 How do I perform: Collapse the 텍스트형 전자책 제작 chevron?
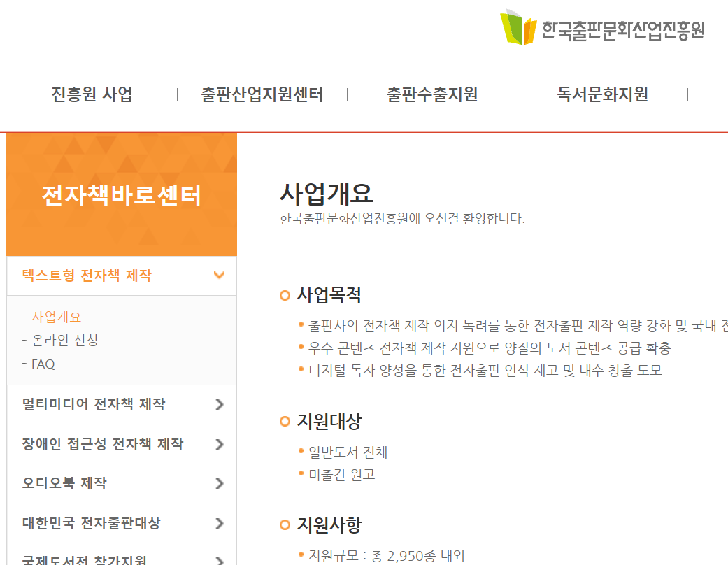(x=219, y=275)
